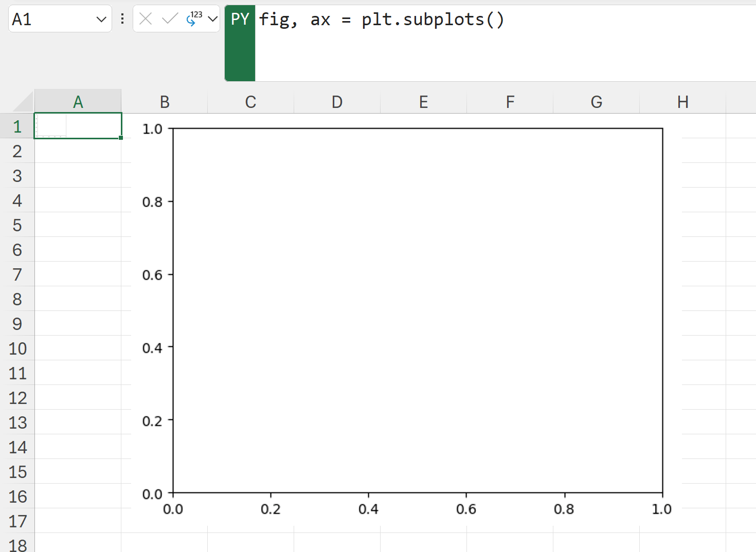Expand the Python output type dropdown
Screen dimensions: 756x552
tap(212, 20)
